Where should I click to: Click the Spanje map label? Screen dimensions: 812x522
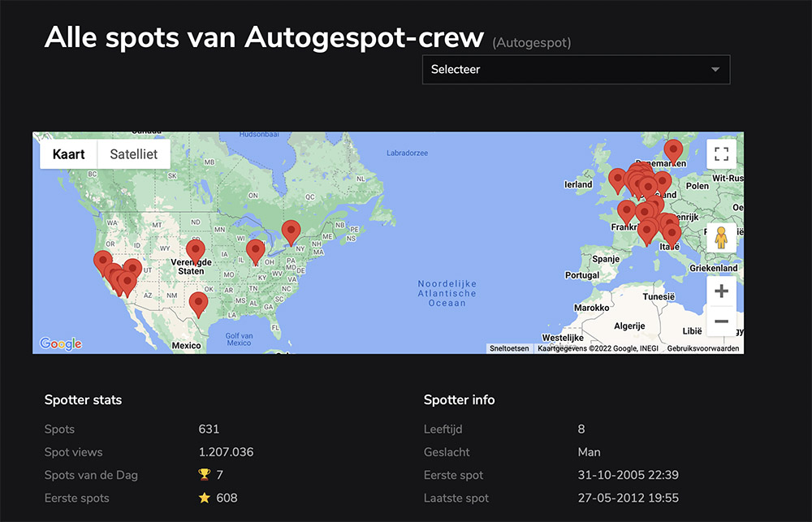(606, 259)
